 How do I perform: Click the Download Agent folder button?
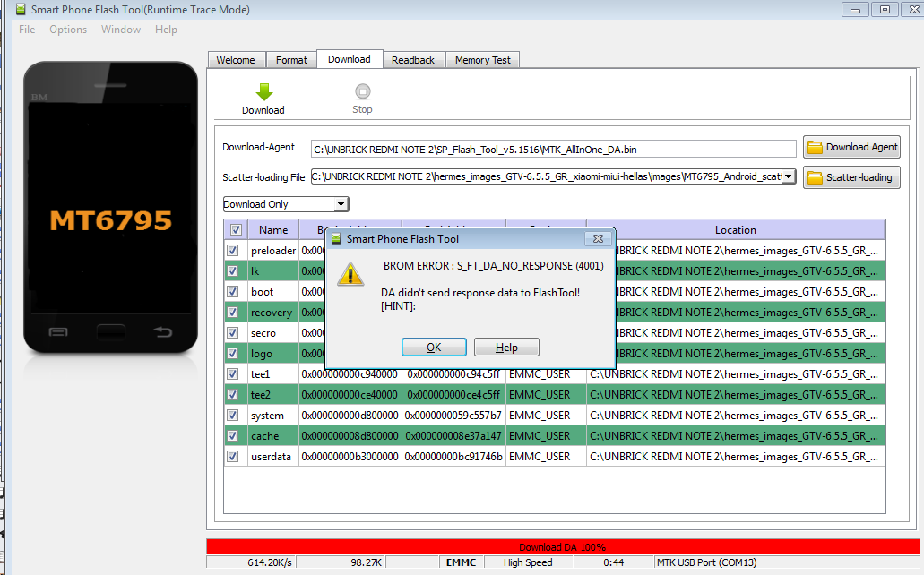(851, 147)
